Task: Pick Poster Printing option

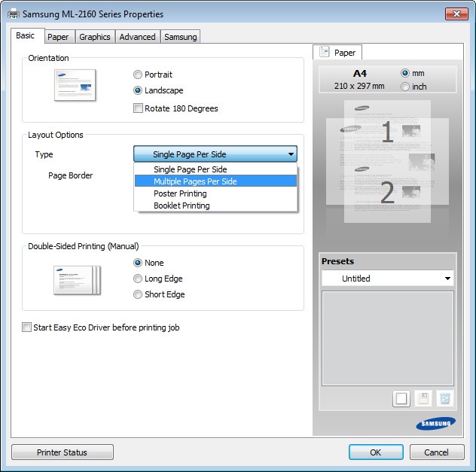Action: (215, 193)
